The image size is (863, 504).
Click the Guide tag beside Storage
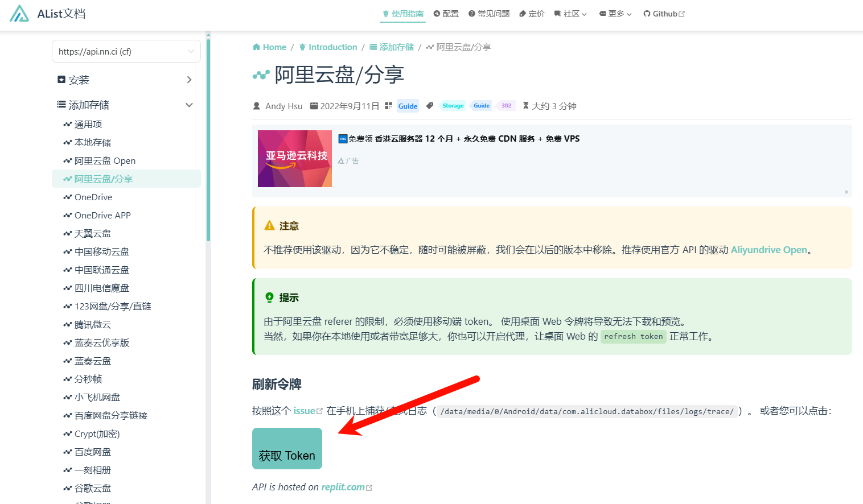click(482, 106)
